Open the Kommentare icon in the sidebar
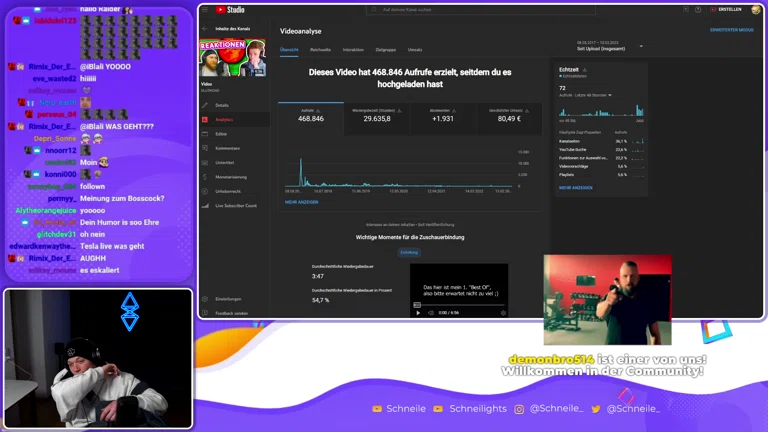The width and height of the screenshot is (768, 432). (205, 148)
